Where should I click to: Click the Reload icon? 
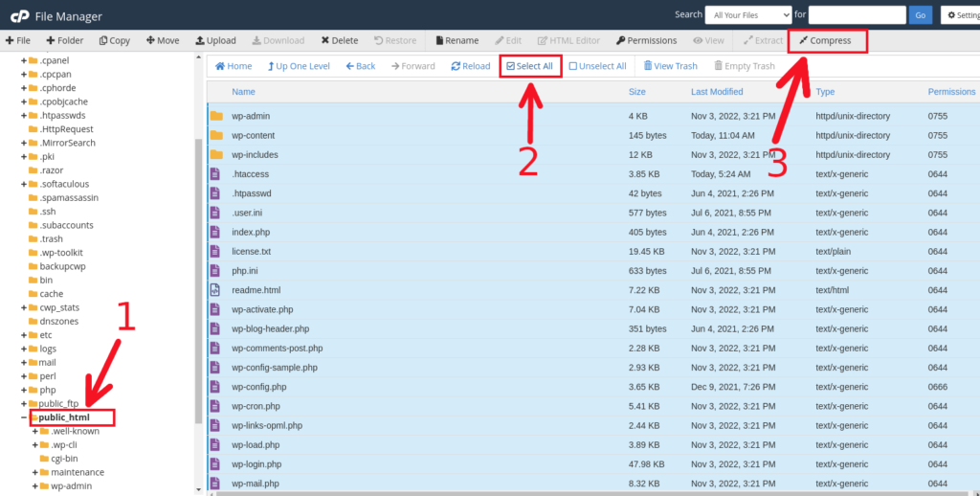click(469, 66)
